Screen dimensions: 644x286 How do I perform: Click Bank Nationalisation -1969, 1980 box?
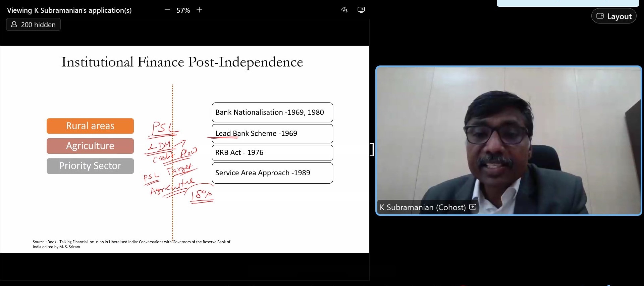272,112
